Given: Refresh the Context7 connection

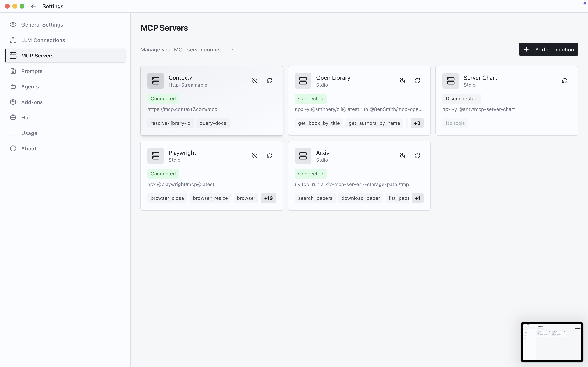Looking at the screenshot, I should tap(269, 81).
